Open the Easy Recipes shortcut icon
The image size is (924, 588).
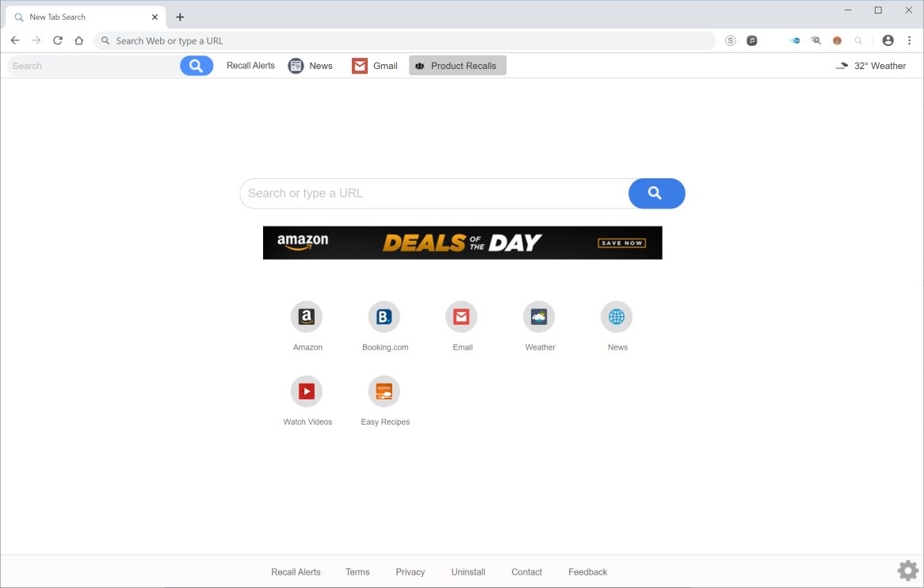(384, 391)
